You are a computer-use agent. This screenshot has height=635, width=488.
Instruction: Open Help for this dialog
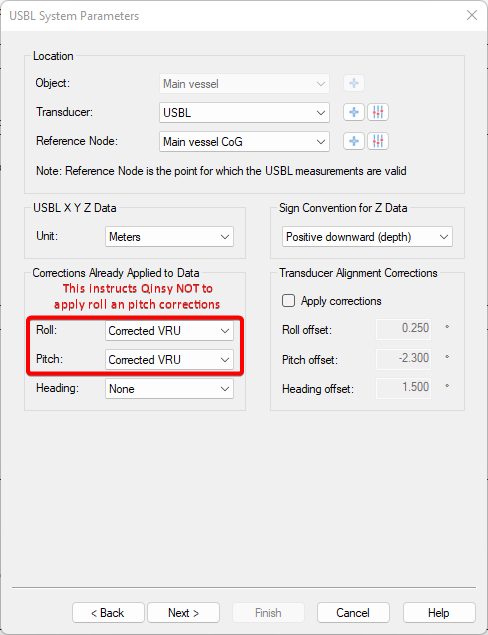(x=439, y=613)
